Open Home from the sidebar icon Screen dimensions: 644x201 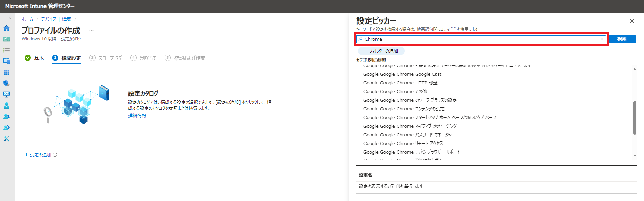click(x=6, y=28)
